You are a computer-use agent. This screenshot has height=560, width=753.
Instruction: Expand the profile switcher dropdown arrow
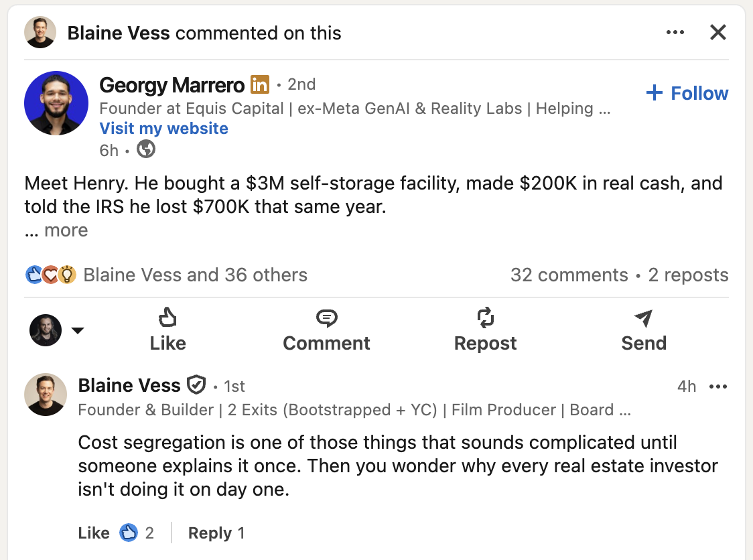tap(78, 330)
